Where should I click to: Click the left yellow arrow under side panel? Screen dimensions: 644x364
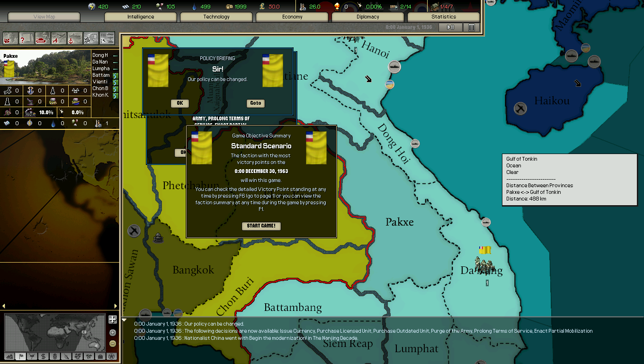(x=3, y=306)
